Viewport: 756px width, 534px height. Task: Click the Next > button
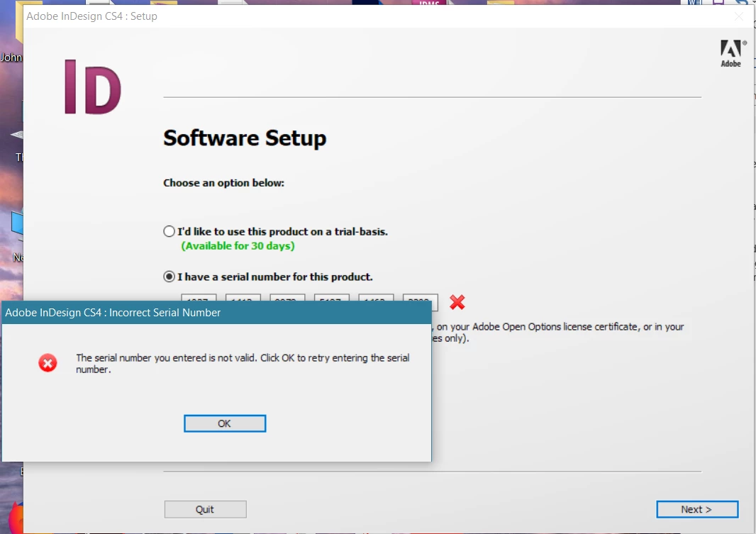697,509
